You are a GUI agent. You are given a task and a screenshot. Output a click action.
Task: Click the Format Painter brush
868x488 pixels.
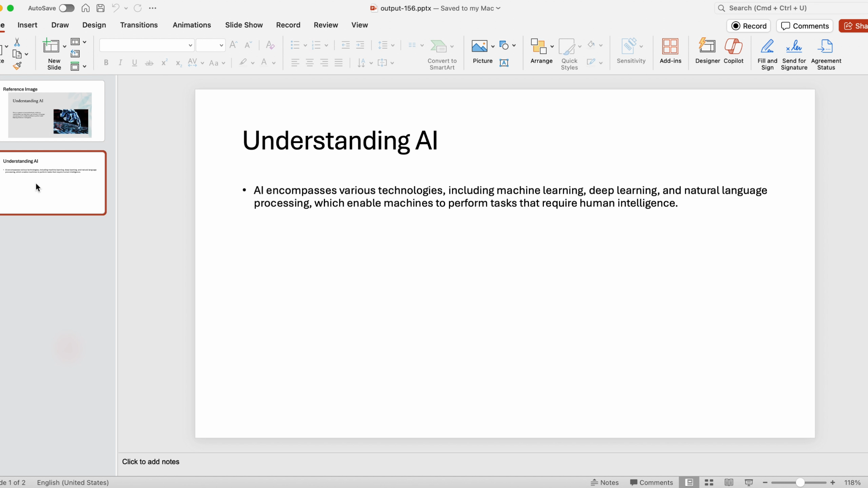click(17, 66)
